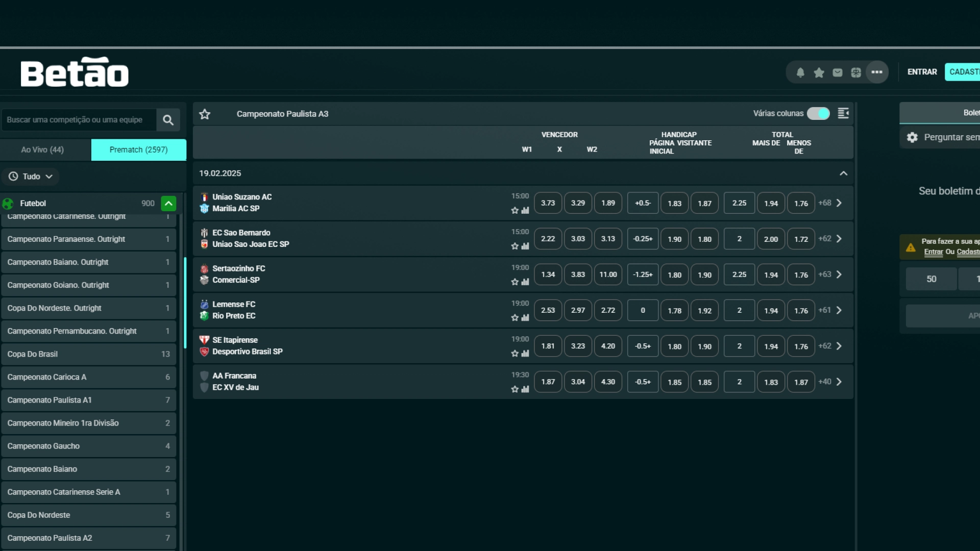Viewport: 980px width, 551px height.
Task: Select W1 odds 3.73 for Uniao Suzano
Action: click(548, 203)
